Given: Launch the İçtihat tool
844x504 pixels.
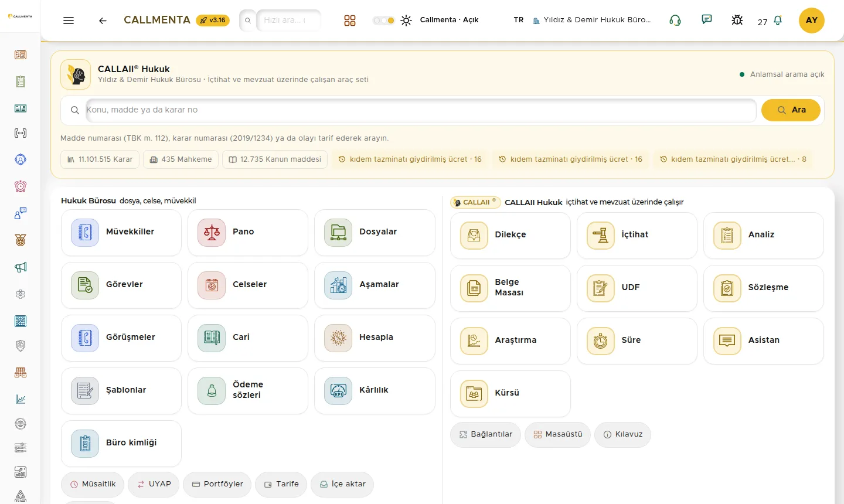Looking at the screenshot, I should tap(637, 236).
